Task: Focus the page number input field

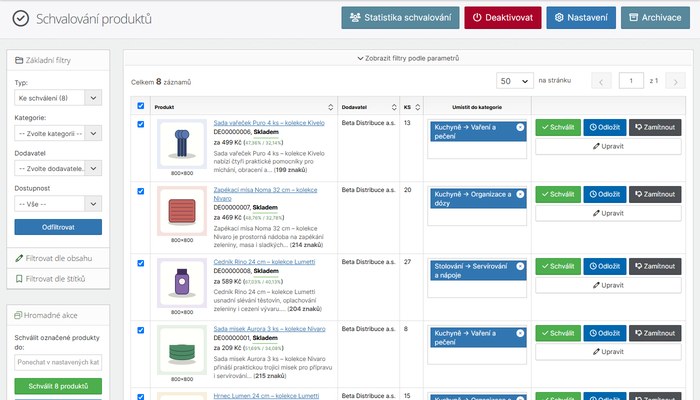Action: tap(631, 81)
